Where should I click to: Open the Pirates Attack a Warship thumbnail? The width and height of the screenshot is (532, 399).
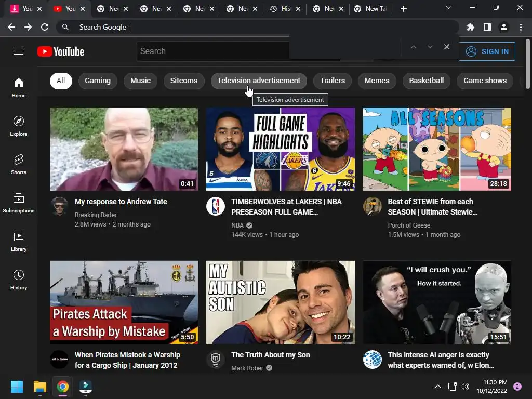pos(124,302)
